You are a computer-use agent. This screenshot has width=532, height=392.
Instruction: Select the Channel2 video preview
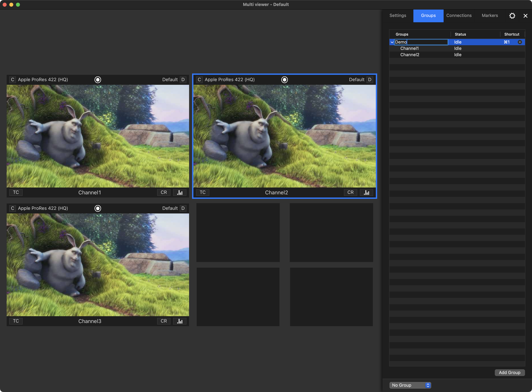tap(284, 136)
